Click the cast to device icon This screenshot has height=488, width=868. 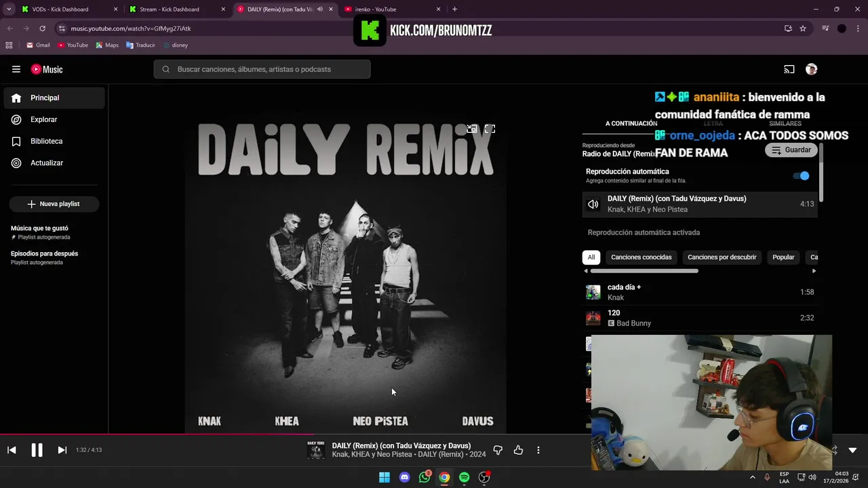(789, 69)
